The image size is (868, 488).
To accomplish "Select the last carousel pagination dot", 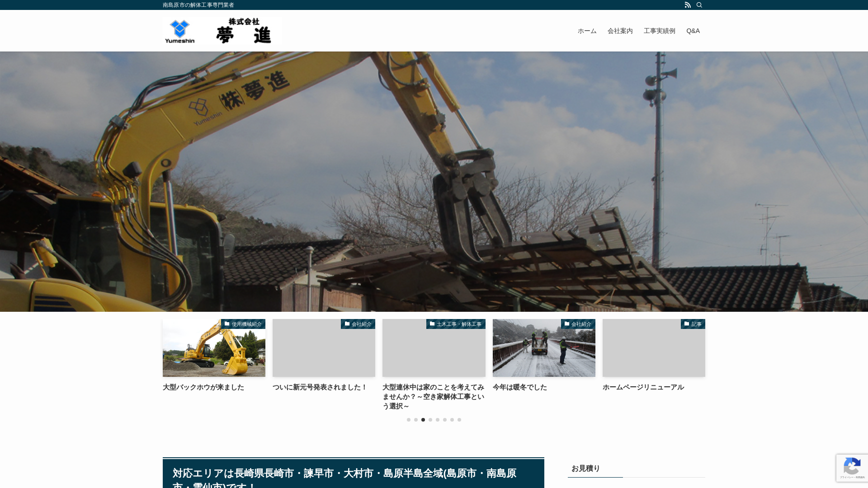I will coord(459,420).
